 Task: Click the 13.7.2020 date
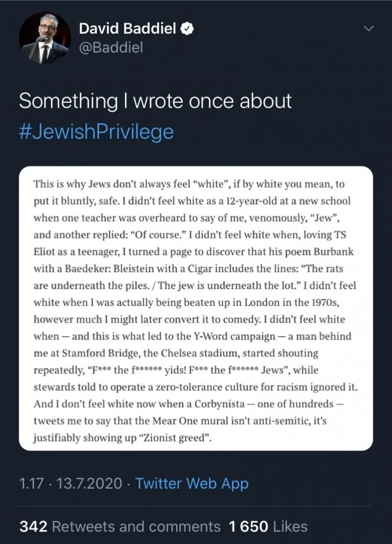pos(88,483)
